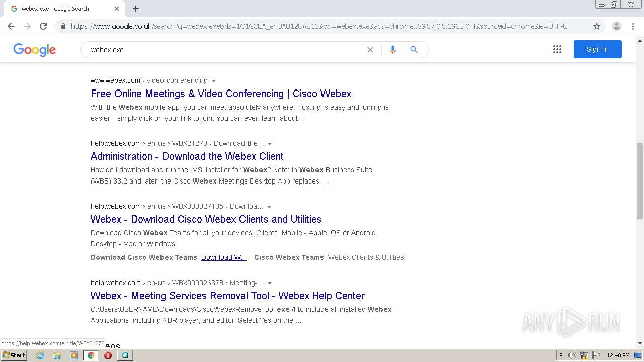Open the red Opera taskbar icon

tap(108, 355)
